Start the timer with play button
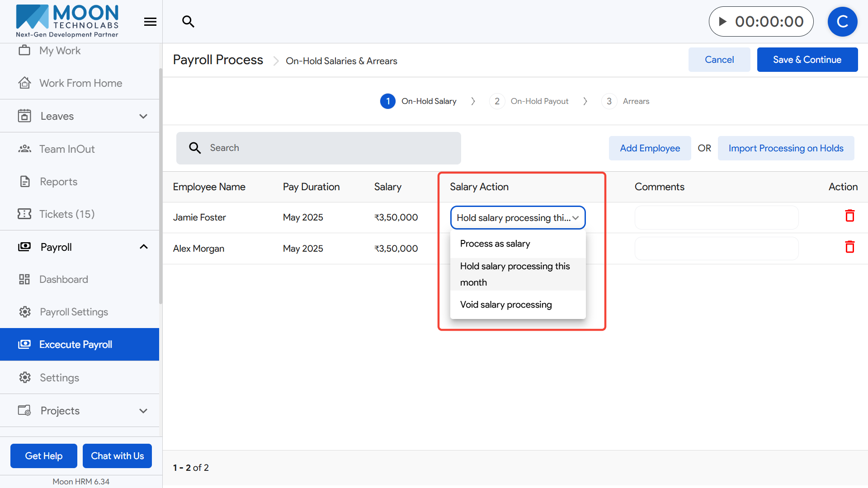The width and height of the screenshot is (868, 488). click(723, 21)
